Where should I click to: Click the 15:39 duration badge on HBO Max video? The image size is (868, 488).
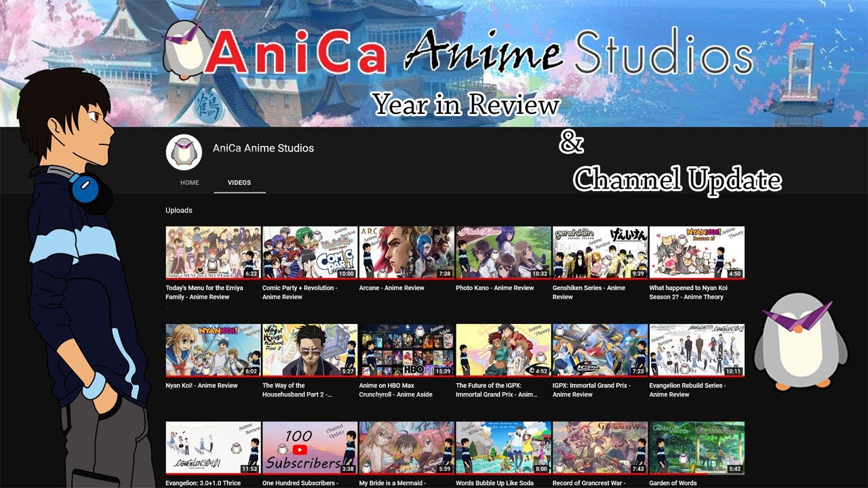[x=443, y=371]
